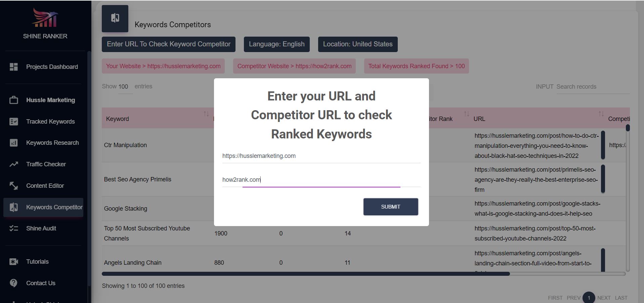Open Projects Dashboard grid icon
The image size is (644, 303).
click(x=13, y=67)
